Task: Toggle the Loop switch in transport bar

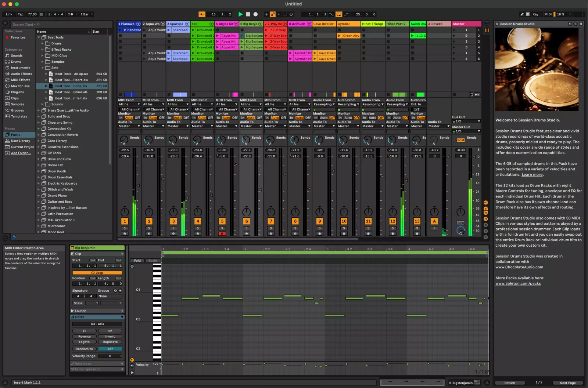Action: [339, 14]
